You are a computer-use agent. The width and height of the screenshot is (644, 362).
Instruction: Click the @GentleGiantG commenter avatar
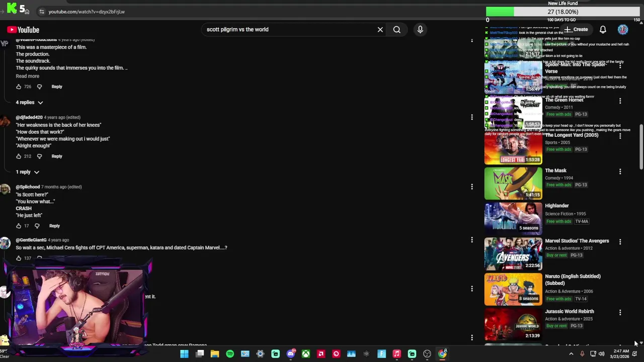(5, 244)
